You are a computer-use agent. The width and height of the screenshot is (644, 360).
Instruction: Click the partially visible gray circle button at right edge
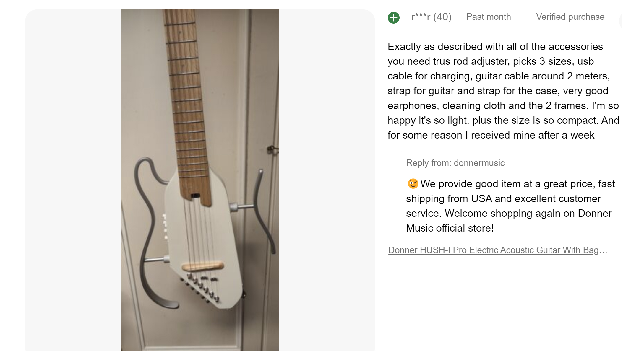tap(620, 21)
